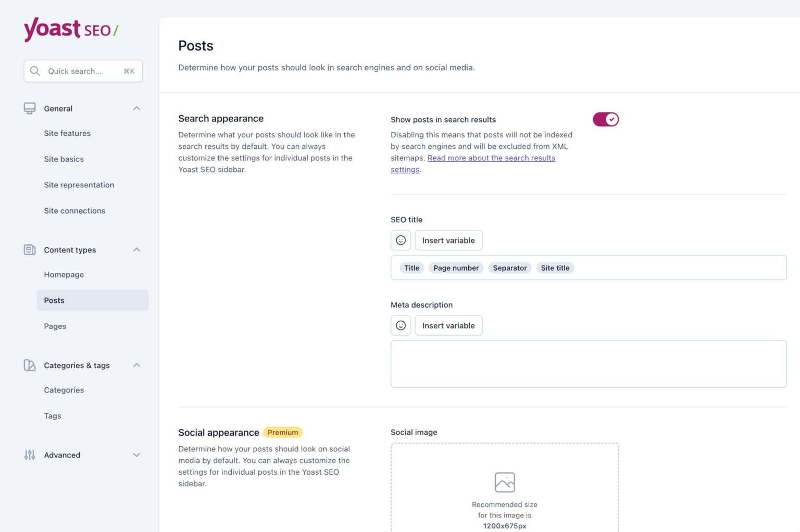This screenshot has height=532, width=800.
Task: Click the Categories & tags icon
Action: (30, 365)
